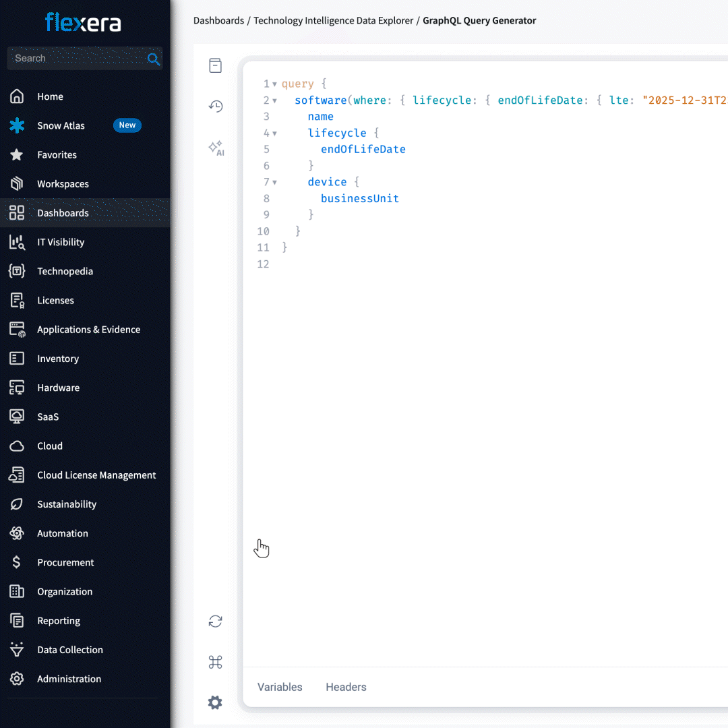The image size is (728, 728).
Task: Open Technology Intelligence Data Explorer breadcrumb link
Action: coord(333,20)
